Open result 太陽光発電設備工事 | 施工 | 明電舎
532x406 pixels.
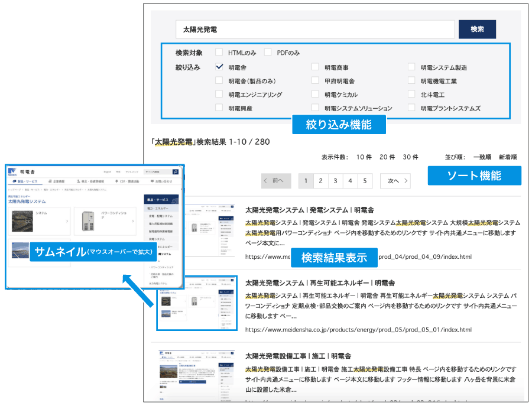pos(299,356)
